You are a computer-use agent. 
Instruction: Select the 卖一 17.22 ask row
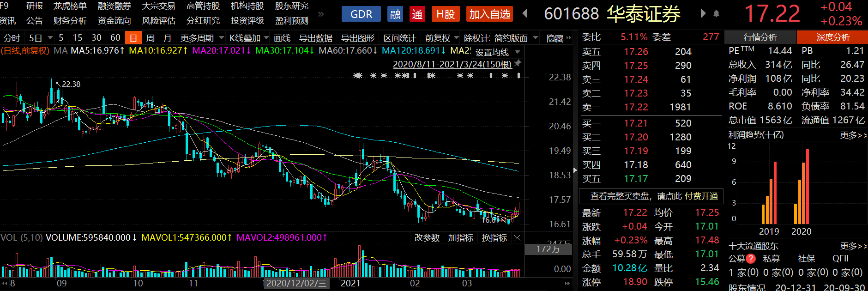pos(651,107)
